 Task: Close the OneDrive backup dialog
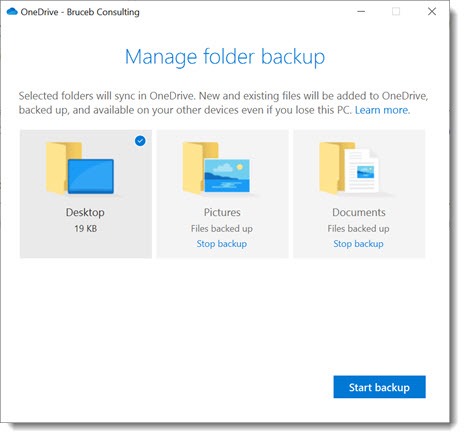(x=432, y=12)
